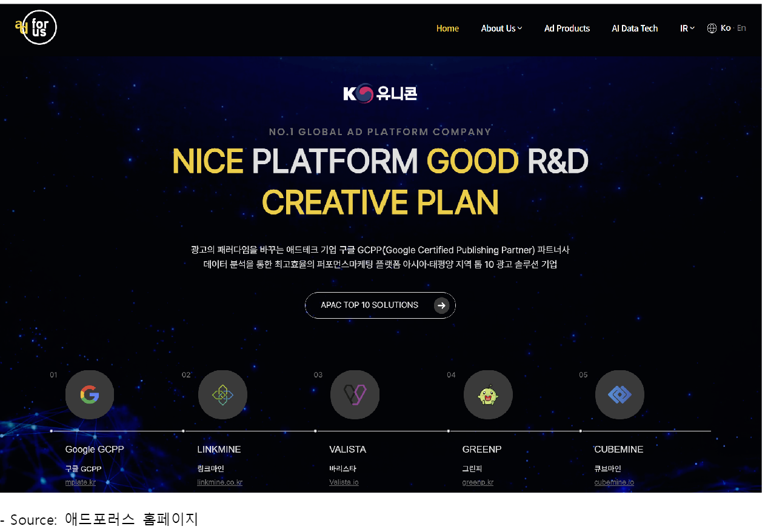The image size is (765, 532).
Task: Click the CUBEMINE title text
Action: click(619, 450)
